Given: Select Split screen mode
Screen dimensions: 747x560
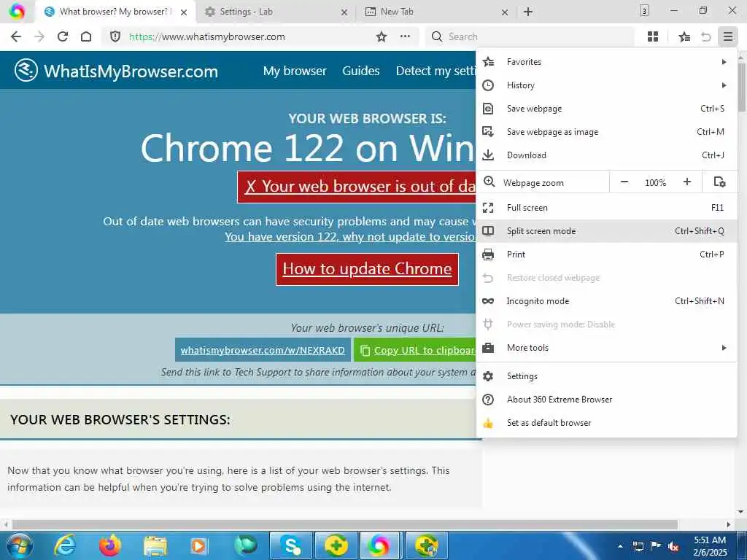Looking at the screenshot, I should (x=606, y=231).
